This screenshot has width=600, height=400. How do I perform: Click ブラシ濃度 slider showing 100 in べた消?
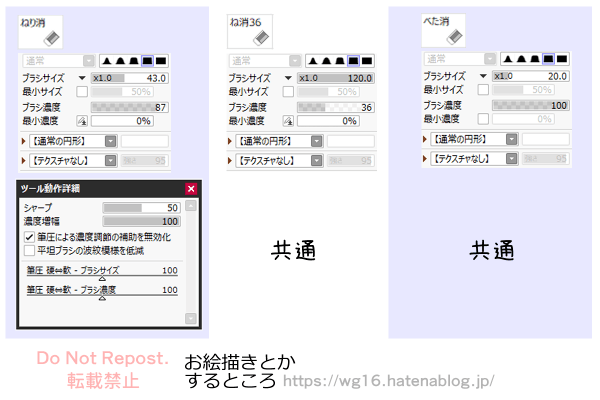(x=531, y=105)
